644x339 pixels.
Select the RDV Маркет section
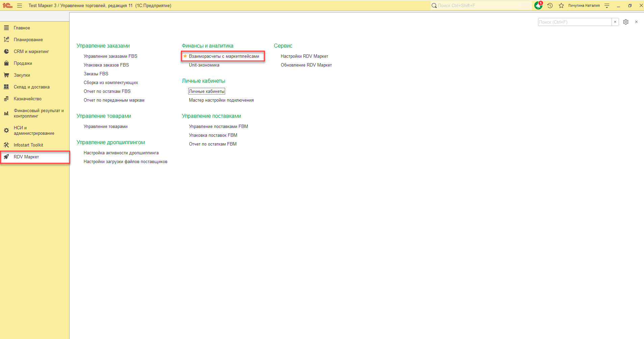click(35, 157)
